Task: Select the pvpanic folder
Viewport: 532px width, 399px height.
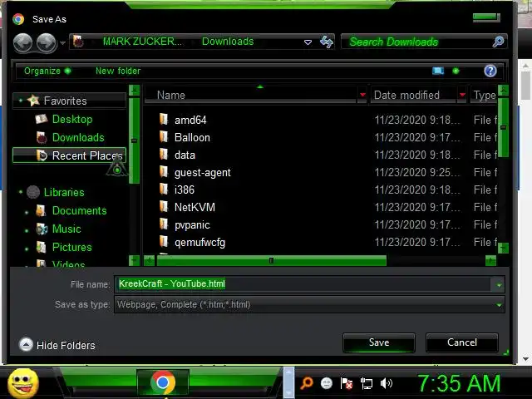Action: (192, 225)
